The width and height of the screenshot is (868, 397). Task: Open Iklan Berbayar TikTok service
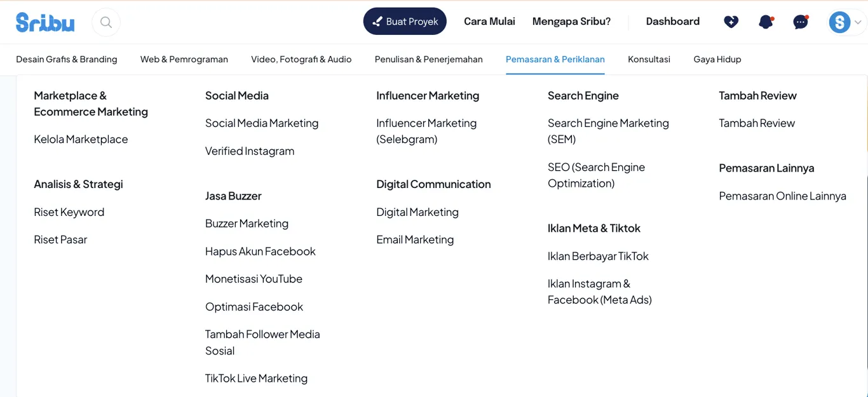tap(598, 256)
